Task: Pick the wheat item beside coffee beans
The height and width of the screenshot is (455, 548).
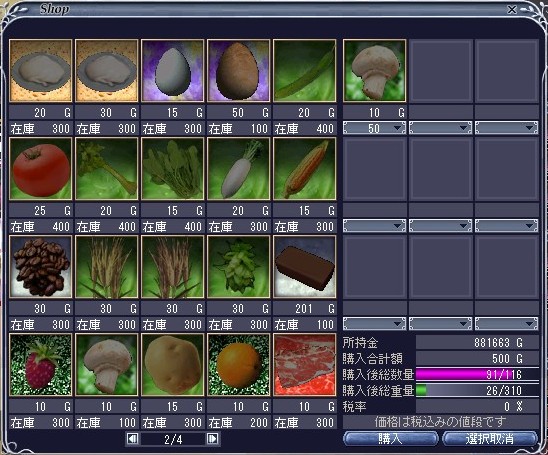Action: [107, 267]
